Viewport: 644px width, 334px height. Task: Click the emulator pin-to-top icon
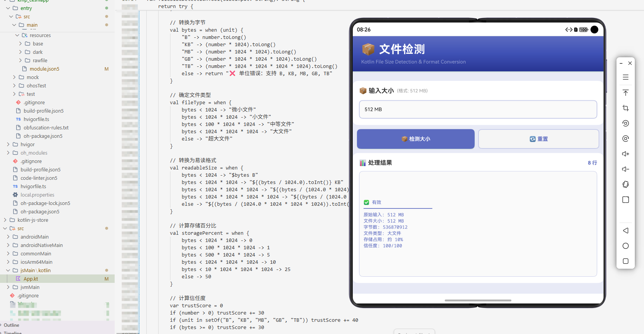[626, 93]
